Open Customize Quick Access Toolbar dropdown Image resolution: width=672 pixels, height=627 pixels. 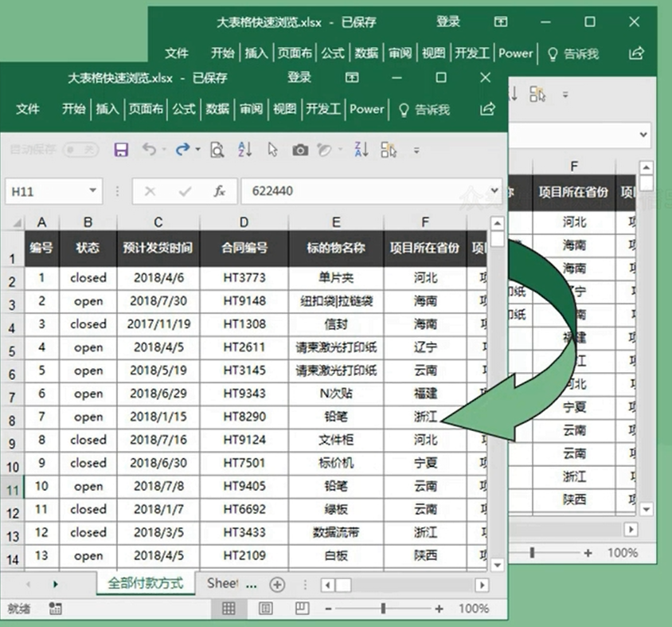[416, 151]
